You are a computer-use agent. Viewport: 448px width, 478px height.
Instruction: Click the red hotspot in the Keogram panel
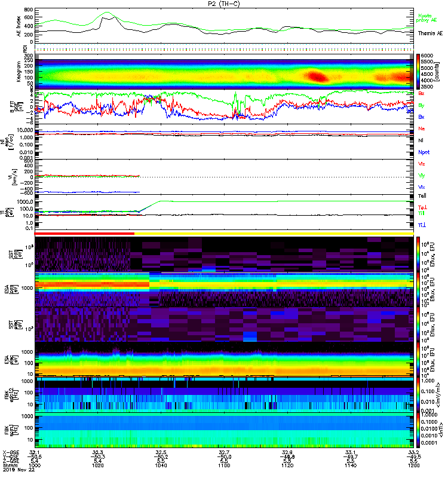317,76
